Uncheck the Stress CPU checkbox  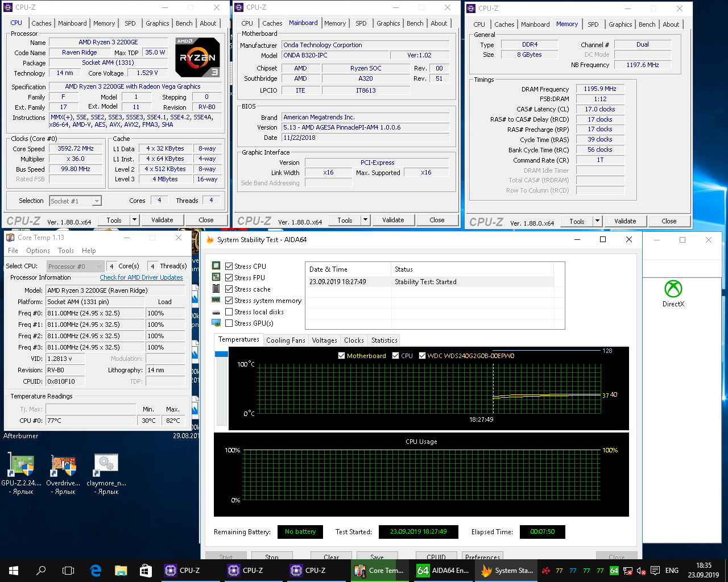[229, 266]
